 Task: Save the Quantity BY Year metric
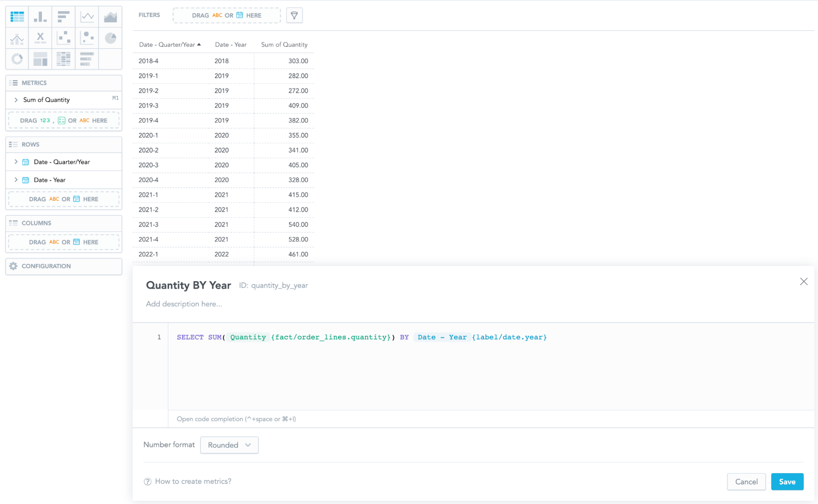(787, 482)
